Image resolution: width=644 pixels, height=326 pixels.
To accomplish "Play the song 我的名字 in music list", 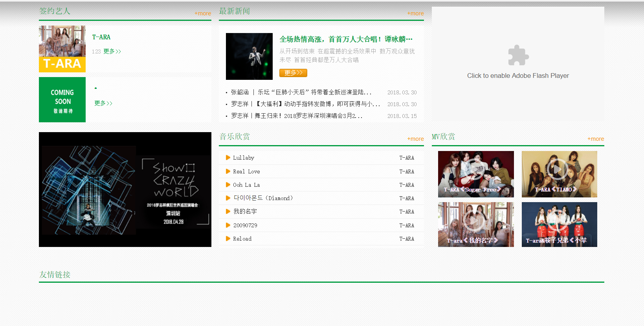I will (x=228, y=212).
